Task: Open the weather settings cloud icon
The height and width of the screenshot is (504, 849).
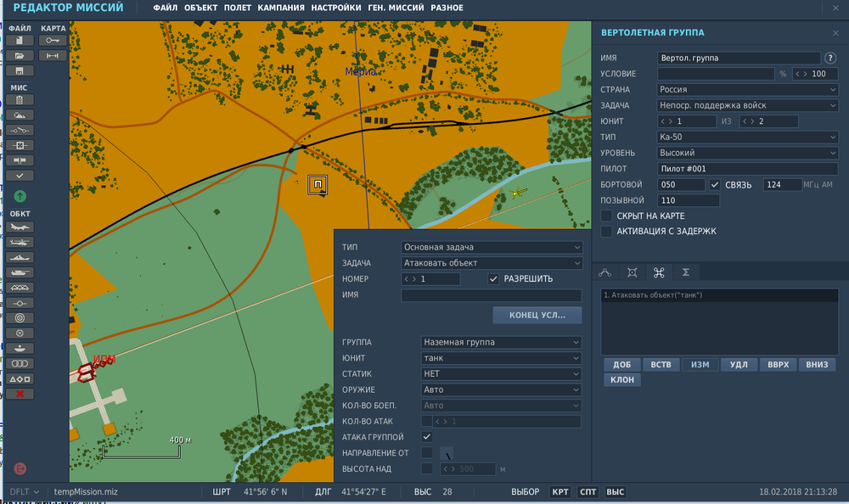Action: pos(20,115)
